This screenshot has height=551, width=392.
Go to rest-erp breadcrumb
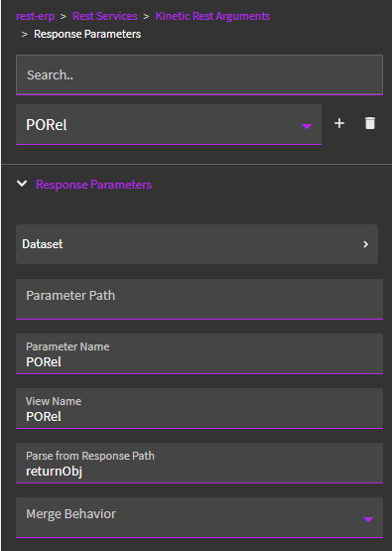(35, 16)
